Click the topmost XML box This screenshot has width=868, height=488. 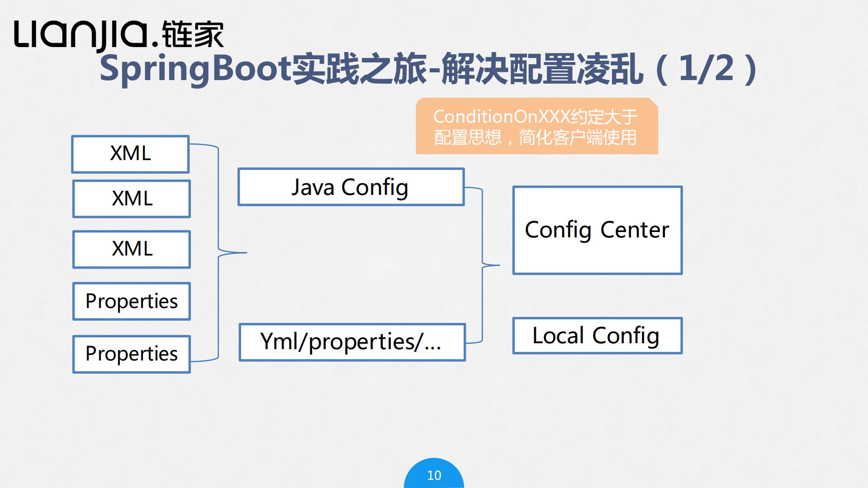[x=130, y=154]
